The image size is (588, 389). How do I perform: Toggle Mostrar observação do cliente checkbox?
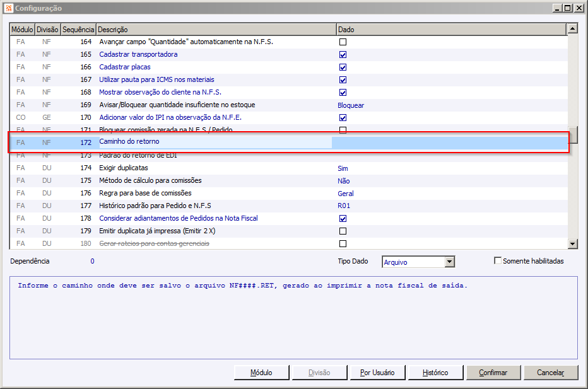coord(343,92)
